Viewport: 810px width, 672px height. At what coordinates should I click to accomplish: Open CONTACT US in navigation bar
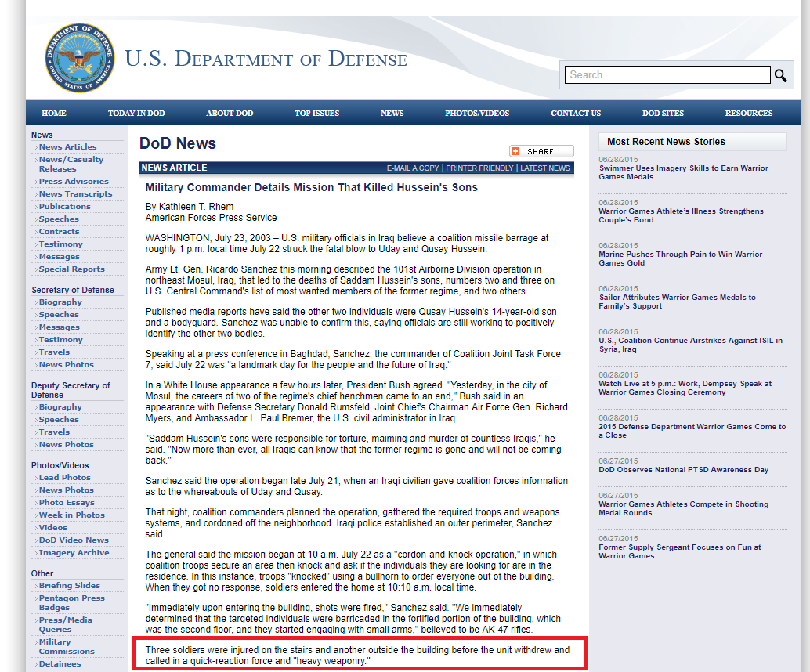[576, 113]
